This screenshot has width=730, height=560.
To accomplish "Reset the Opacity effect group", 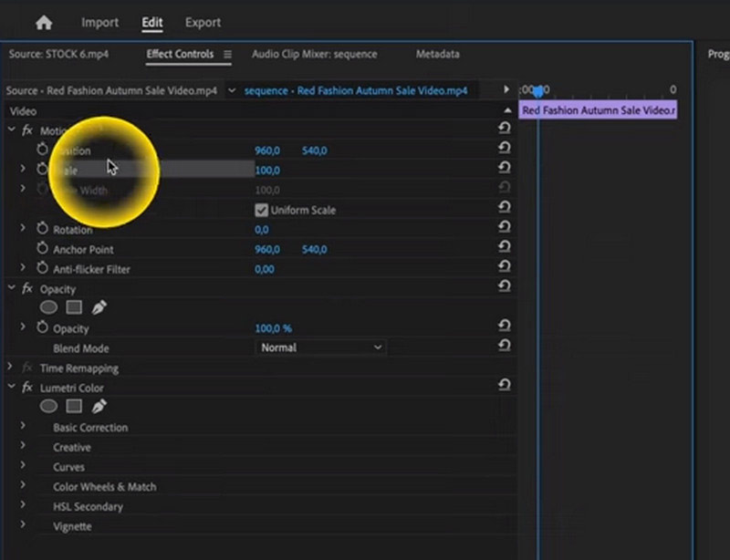I will [504, 285].
